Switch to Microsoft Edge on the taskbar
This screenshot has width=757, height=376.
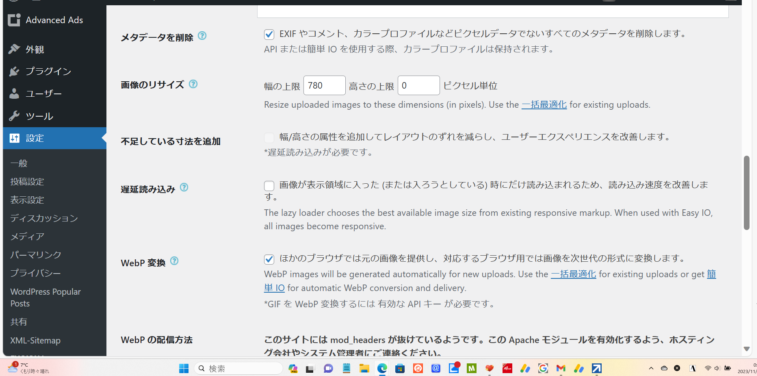tap(382, 368)
